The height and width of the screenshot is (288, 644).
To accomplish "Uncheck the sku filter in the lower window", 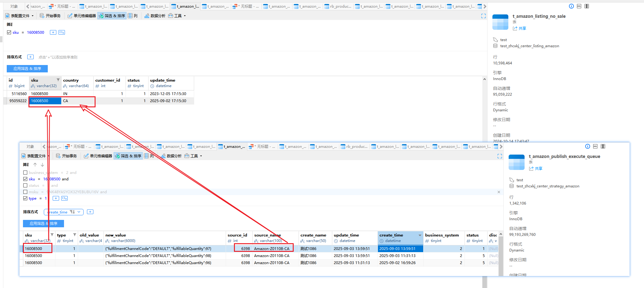I will (25, 179).
